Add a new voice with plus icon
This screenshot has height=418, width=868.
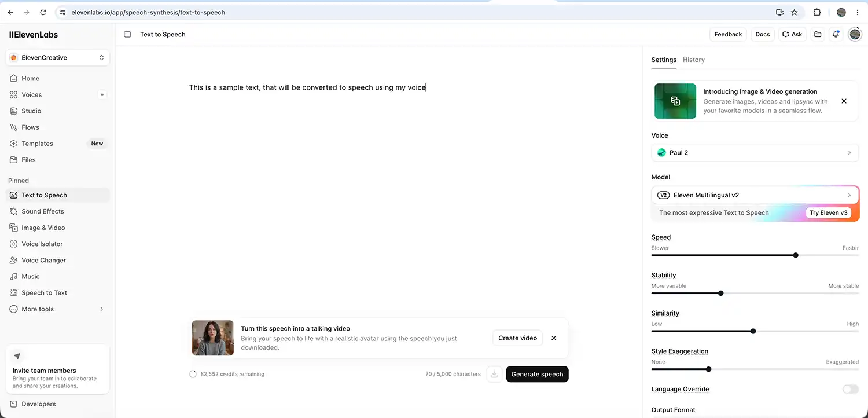click(102, 95)
